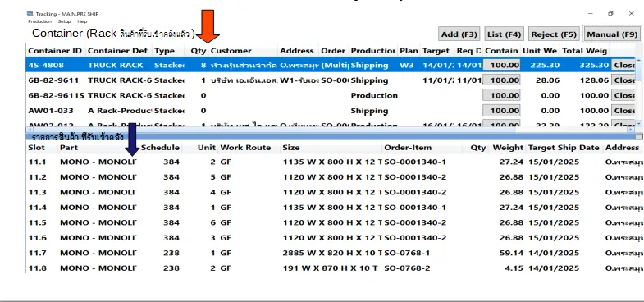Open the Help menu

(x=82, y=21)
